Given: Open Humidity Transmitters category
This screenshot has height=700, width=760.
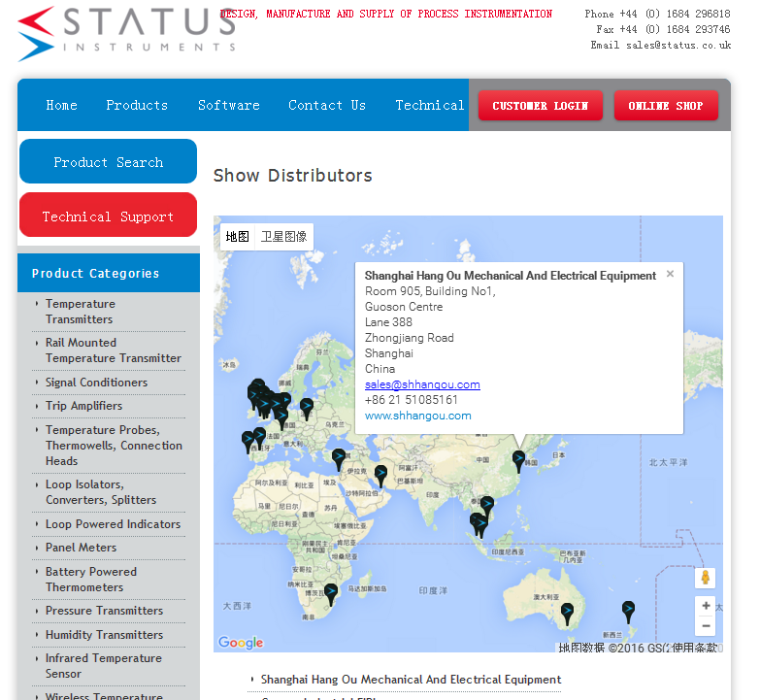Looking at the screenshot, I should [x=104, y=634].
